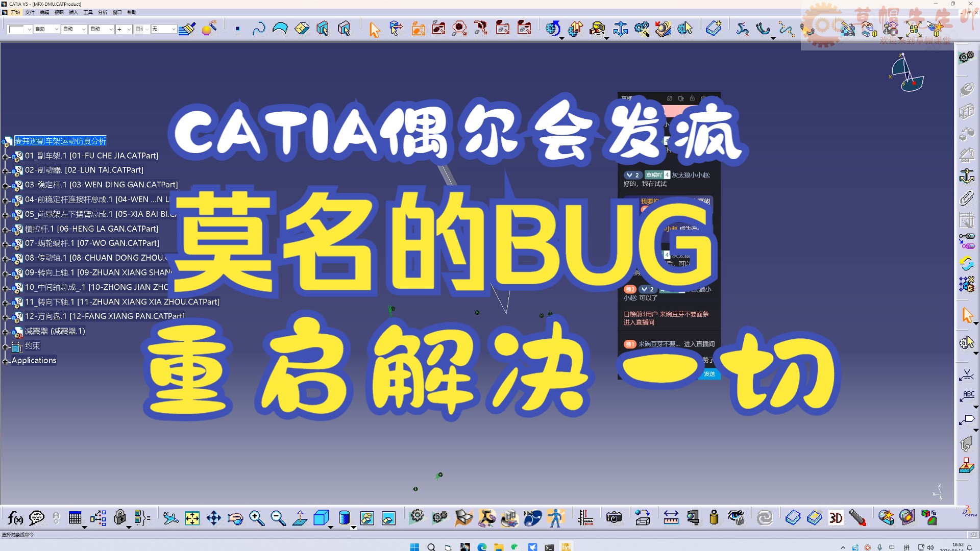The width and height of the screenshot is (980, 551).
Task: Expand 前稳架左下摆臂总成 tree item
Action: [x=6, y=214]
